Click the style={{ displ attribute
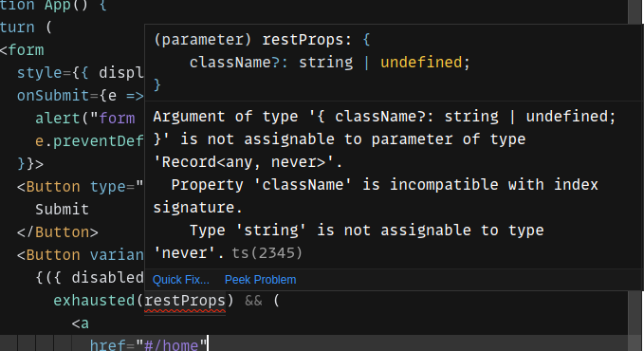 point(81,73)
